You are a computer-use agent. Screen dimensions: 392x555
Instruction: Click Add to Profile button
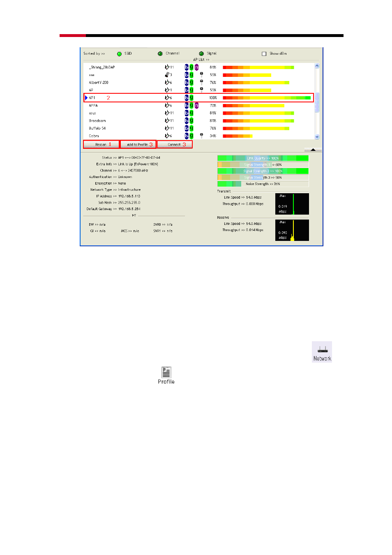pyautogui.click(x=138, y=144)
